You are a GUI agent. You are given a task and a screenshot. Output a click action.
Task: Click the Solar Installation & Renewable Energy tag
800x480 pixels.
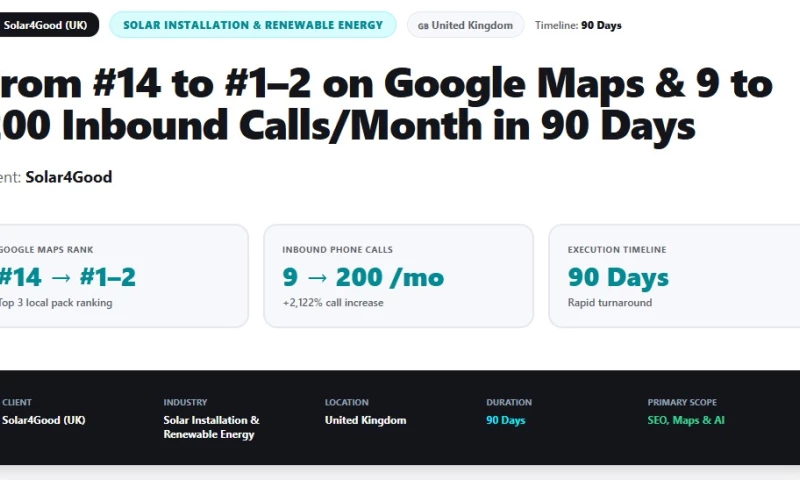[x=253, y=25]
